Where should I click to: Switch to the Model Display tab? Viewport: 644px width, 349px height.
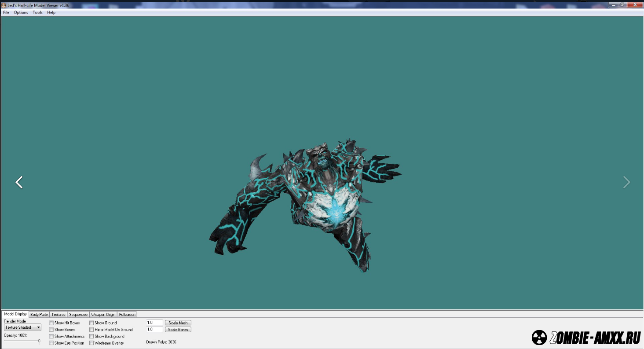(x=15, y=314)
